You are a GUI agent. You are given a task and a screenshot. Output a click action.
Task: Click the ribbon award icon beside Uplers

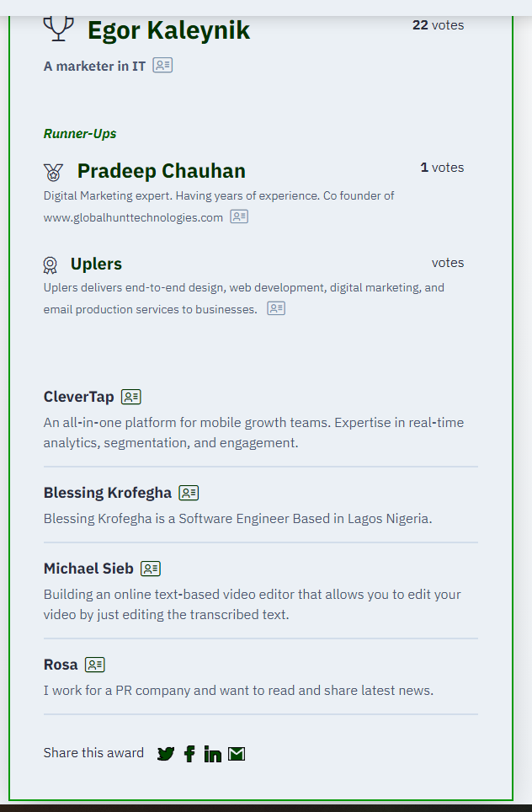click(x=51, y=265)
